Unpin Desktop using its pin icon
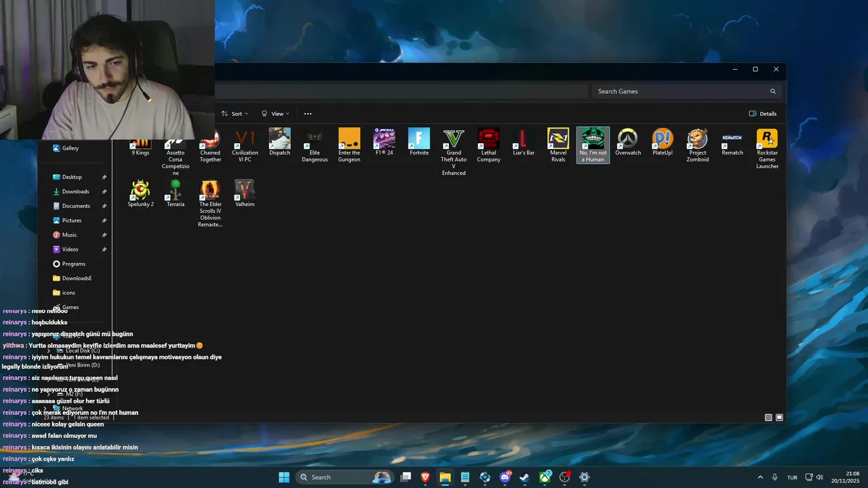 pyautogui.click(x=104, y=177)
